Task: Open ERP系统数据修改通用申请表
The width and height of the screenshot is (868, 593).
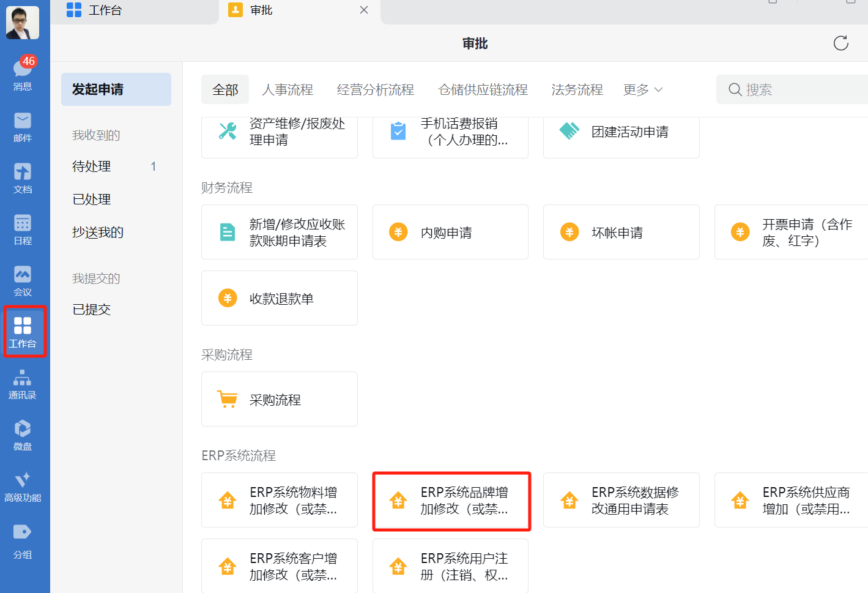Action: pos(621,500)
